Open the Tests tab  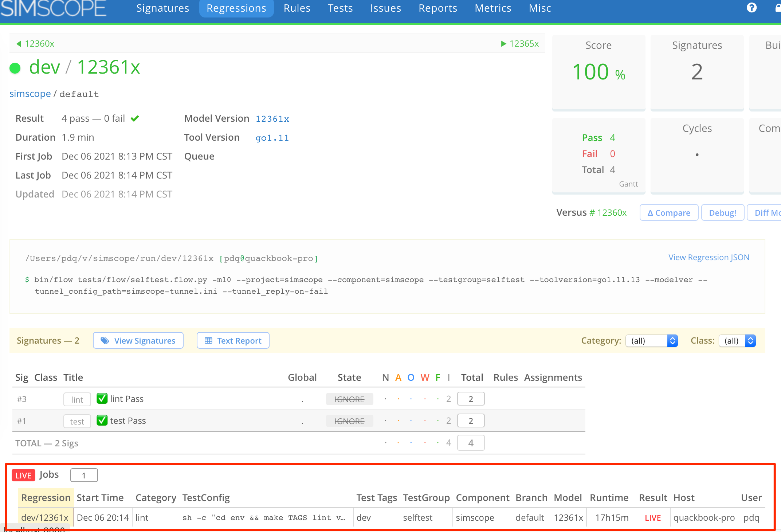340,8
